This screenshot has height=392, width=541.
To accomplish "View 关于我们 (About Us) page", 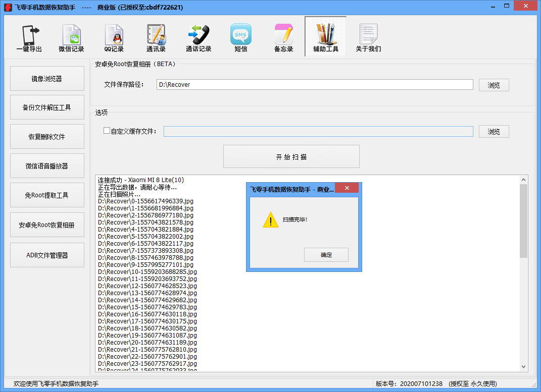I will coord(368,36).
